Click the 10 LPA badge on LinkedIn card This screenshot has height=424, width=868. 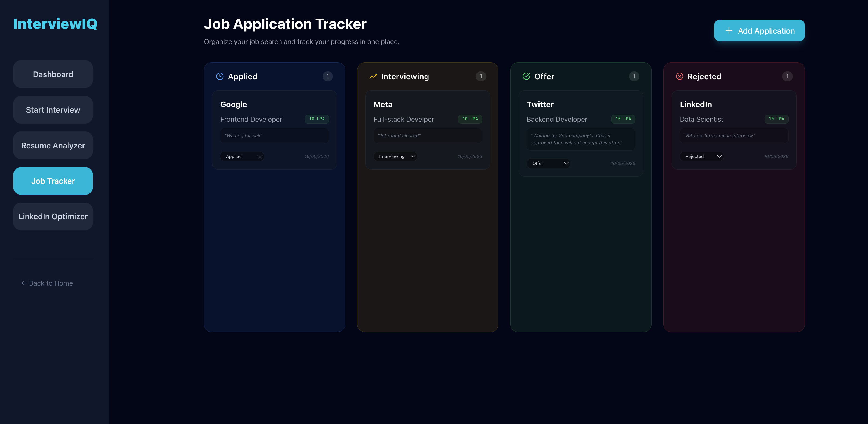point(776,119)
